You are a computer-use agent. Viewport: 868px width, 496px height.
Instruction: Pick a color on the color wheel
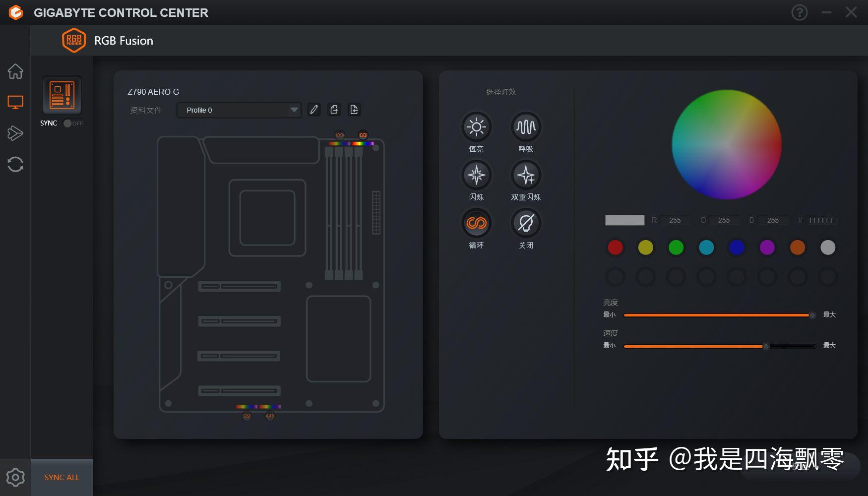click(x=727, y=144)
